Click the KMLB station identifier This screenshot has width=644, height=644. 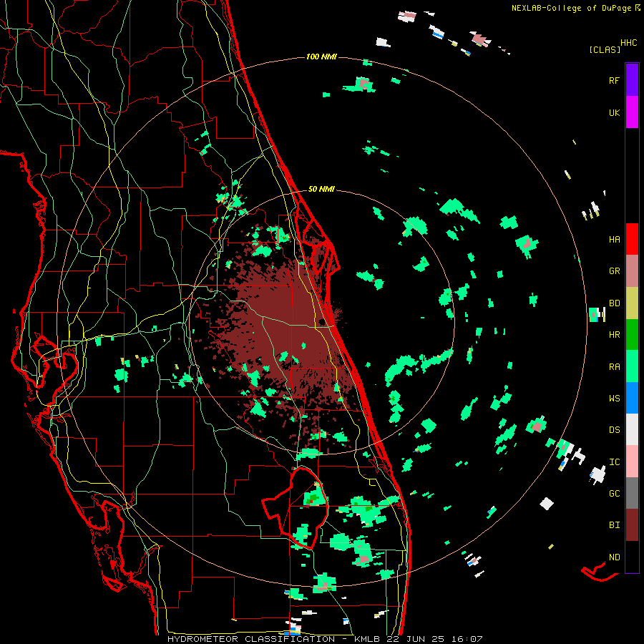366,639
